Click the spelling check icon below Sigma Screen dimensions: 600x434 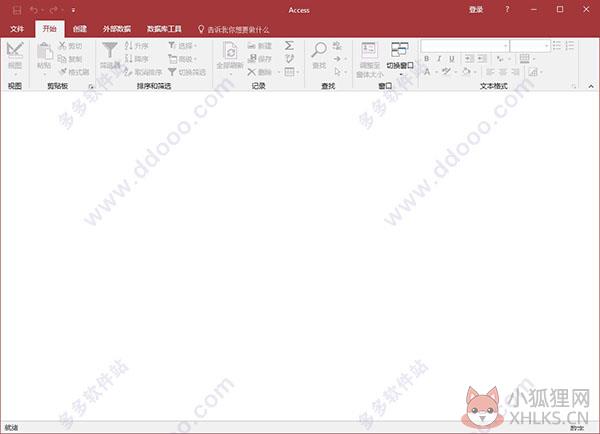click(x=289, y=59)
